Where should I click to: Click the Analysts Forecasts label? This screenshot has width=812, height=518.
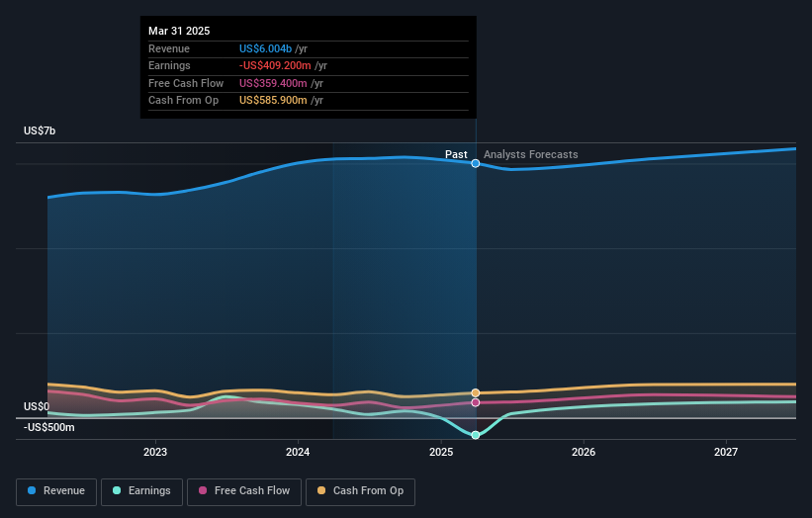coord(531,154)
